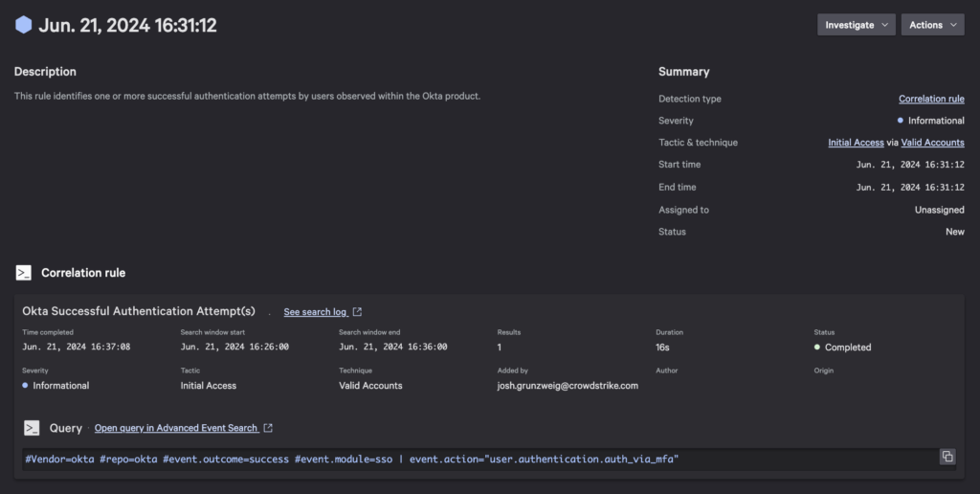
Task: Click the rule description sentence
Action: (248, 97)
